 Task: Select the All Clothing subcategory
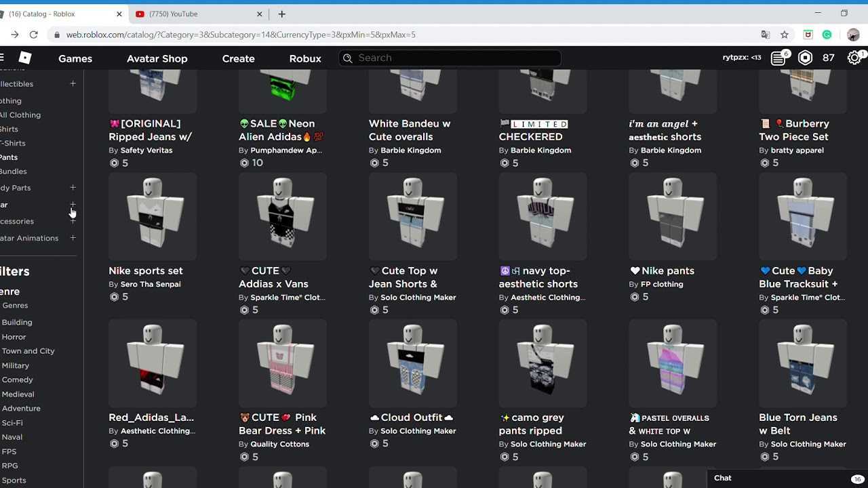point(20,115)
